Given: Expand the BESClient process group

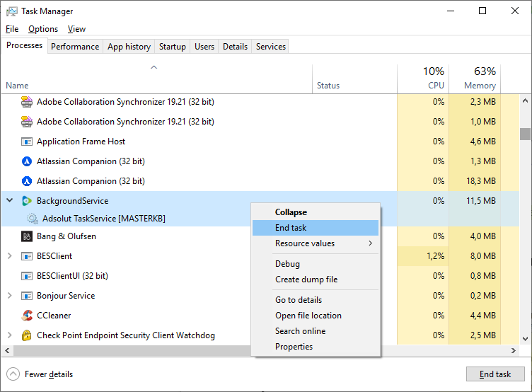Looking at the screenshot, I should (9, 256).
